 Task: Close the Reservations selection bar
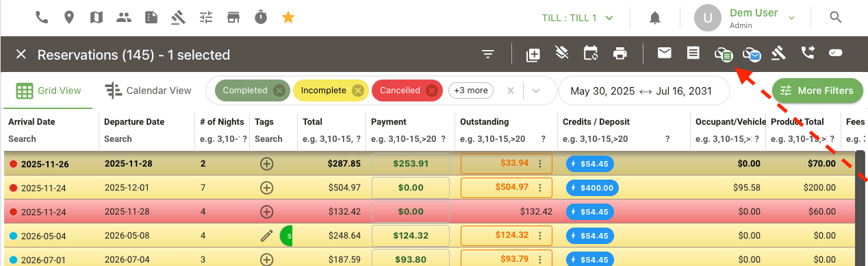pos(21,54)
